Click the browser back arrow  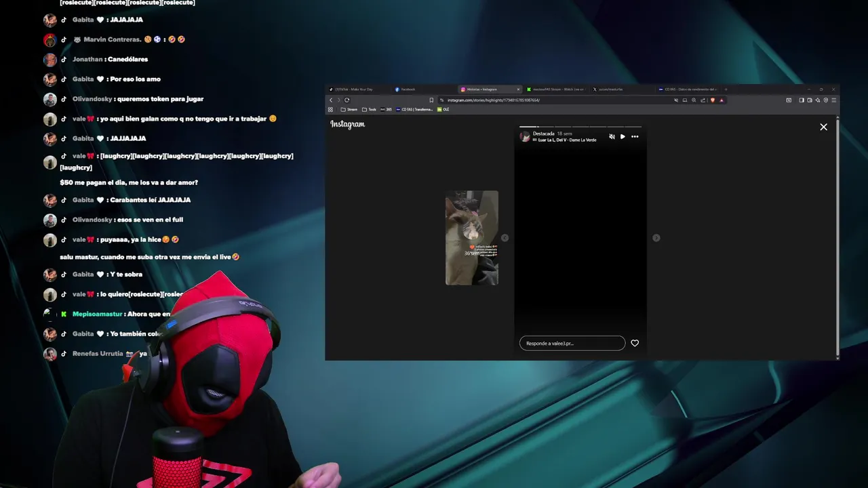(x=331, y=100)
